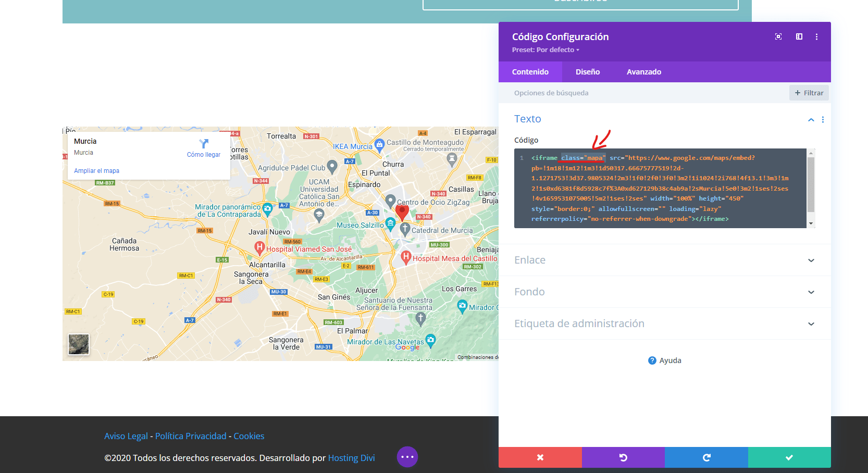The width and height of the screenshot is (868, 473).
Task: Open Preset: Por defecto dropdown
Action: (x=545, y=50)
